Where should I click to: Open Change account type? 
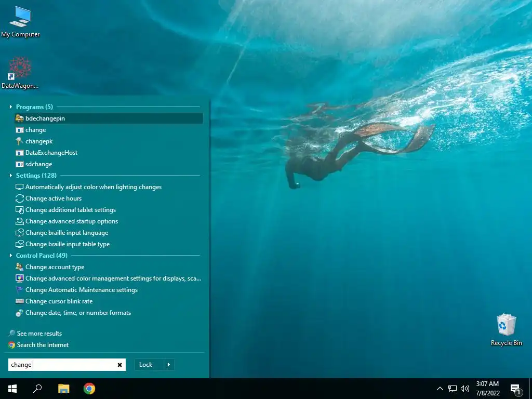(x=109, y=267)
